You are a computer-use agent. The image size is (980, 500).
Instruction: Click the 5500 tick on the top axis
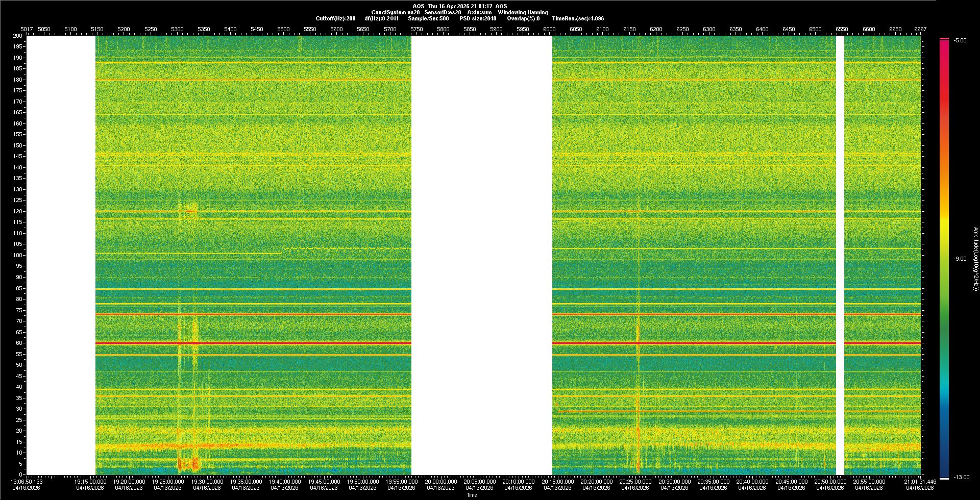tap(283, 29)
